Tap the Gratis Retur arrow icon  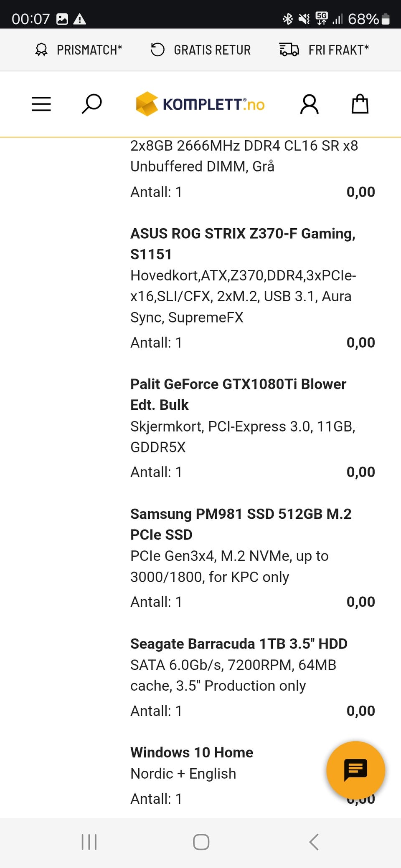point(157,50)
